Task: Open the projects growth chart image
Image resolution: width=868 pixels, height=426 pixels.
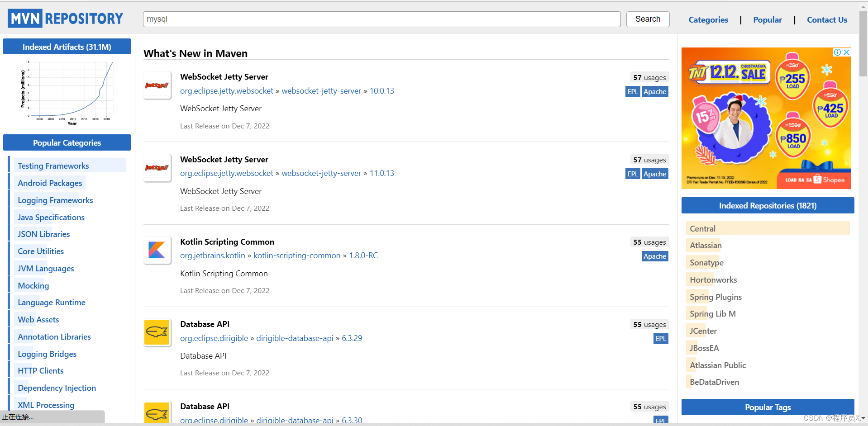Action: 67,93
